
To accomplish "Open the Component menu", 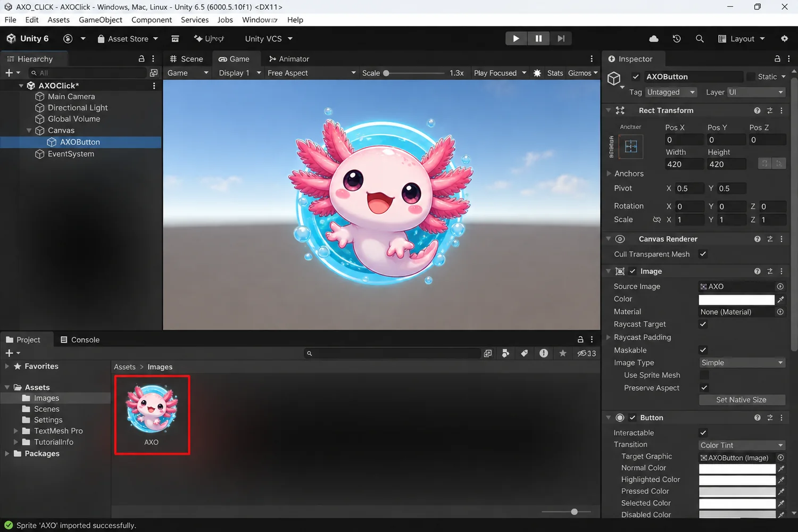I will pos(152,20).
